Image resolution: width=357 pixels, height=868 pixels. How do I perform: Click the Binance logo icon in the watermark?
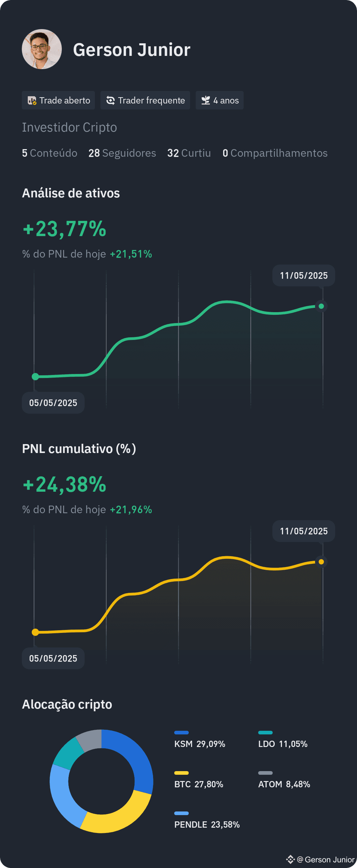pos(290,859)
